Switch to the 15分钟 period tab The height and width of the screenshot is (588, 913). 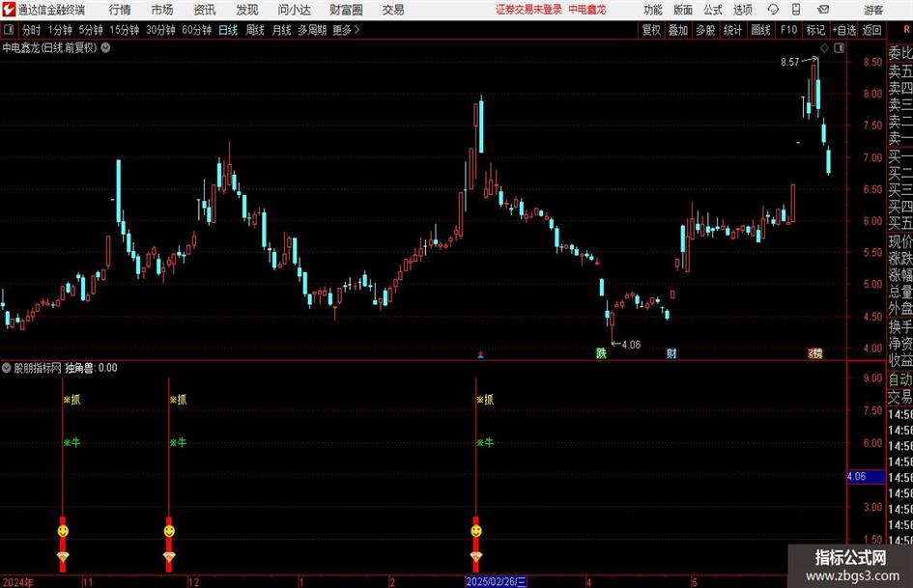125,30
